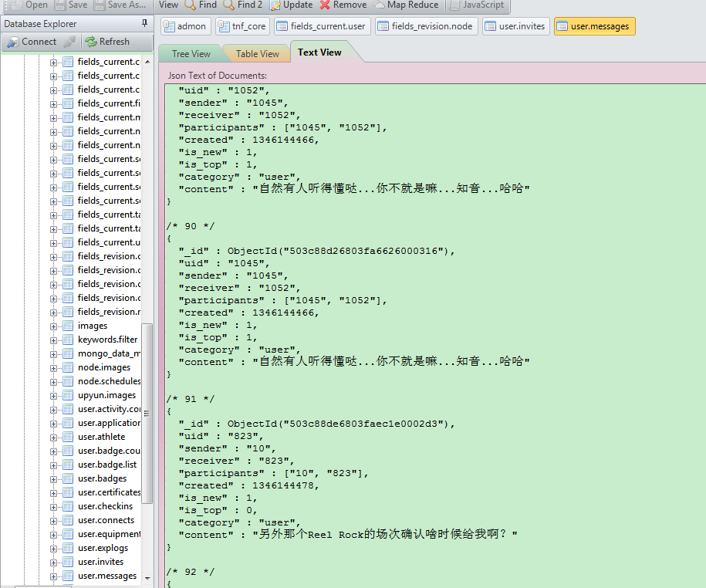Select upyun.images in the tree
Screen dimensions: 706x588
coord(106,395)
